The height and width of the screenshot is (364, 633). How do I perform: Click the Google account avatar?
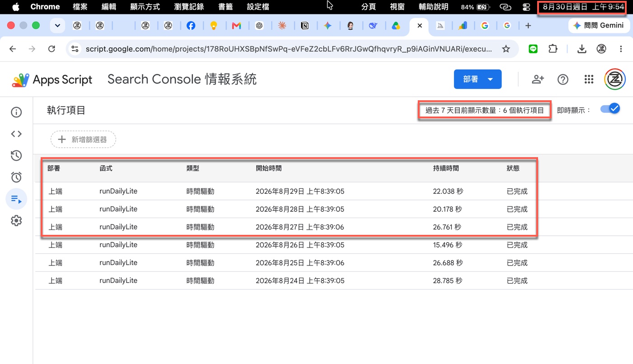click(x=615, y=79)
